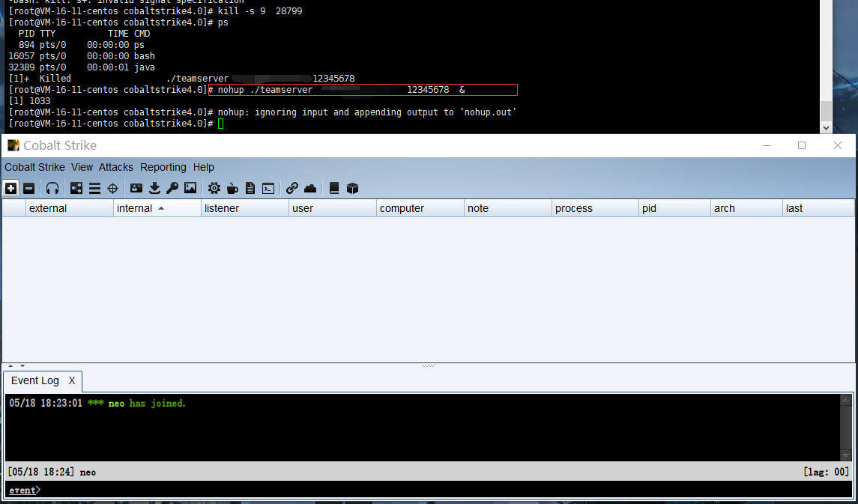This screenshot has width=858, height=504.
Task: Click 'neo has joined.' log entry
Action: (147, 404)
